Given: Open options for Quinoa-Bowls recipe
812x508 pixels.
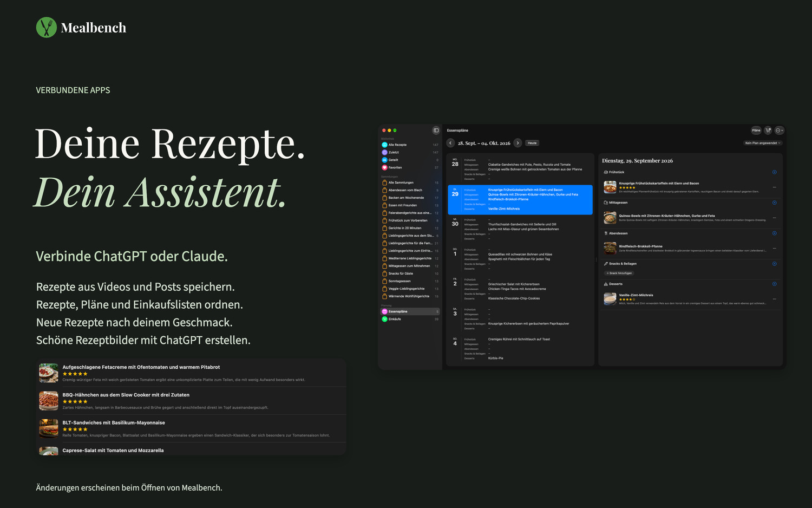Looking at the screenshot, I should point(774,218).
